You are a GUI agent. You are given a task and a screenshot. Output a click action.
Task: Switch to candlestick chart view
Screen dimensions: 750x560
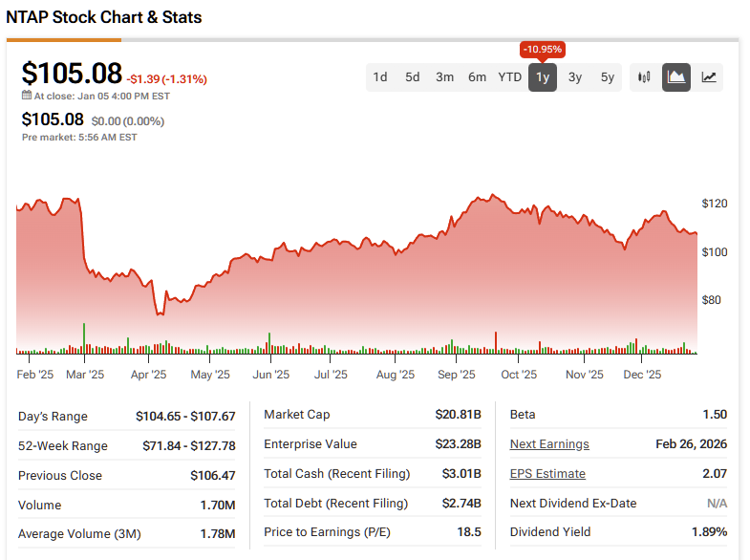click(x=645, y=77)
